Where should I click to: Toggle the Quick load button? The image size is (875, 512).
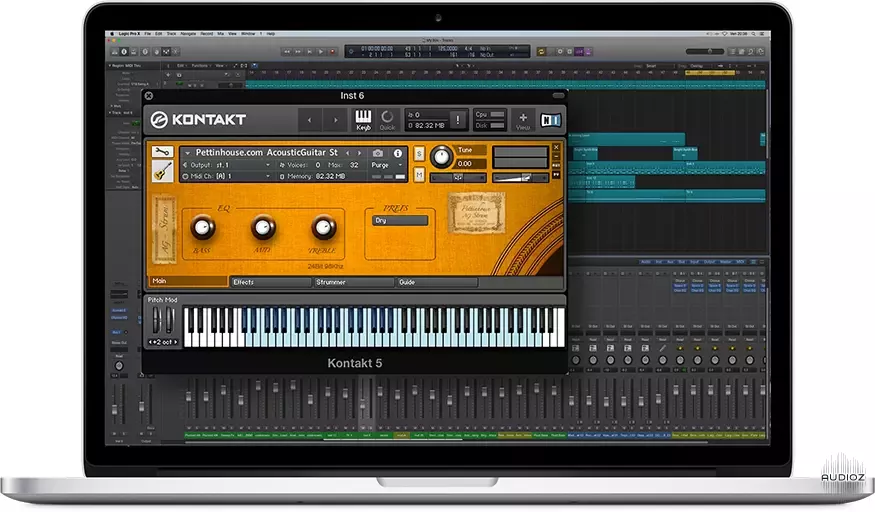pyautogui.click(x=387, y=120)
